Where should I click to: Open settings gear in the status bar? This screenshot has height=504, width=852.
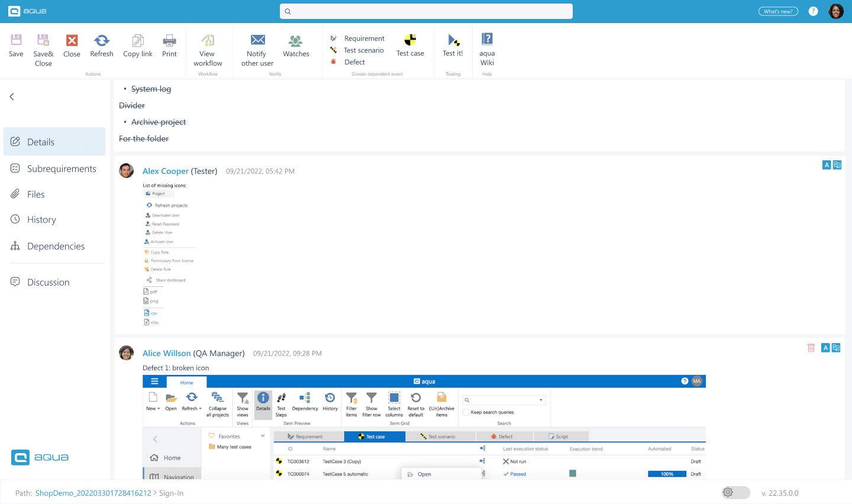pyautogui.click(x=728, y=492)
